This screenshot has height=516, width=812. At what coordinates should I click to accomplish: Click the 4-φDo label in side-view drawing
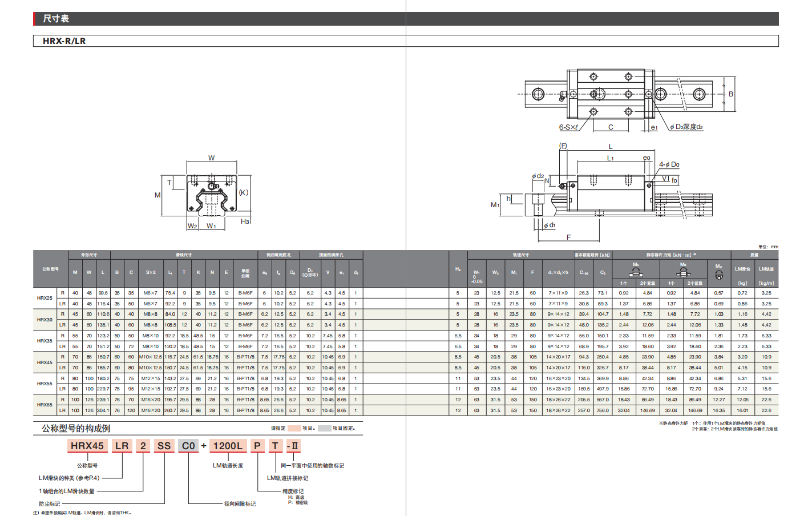pyautogui.click(x=669, y=164)
